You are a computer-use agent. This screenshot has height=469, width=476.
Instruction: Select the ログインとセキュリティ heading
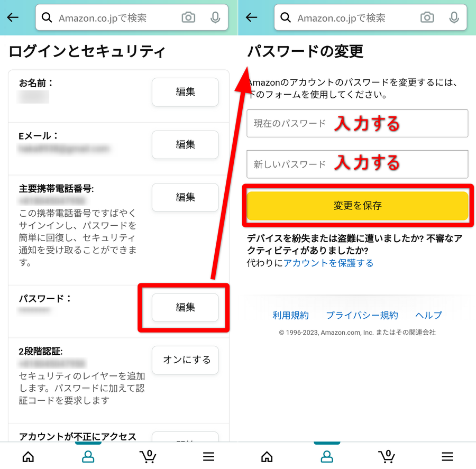pos(87,51)
